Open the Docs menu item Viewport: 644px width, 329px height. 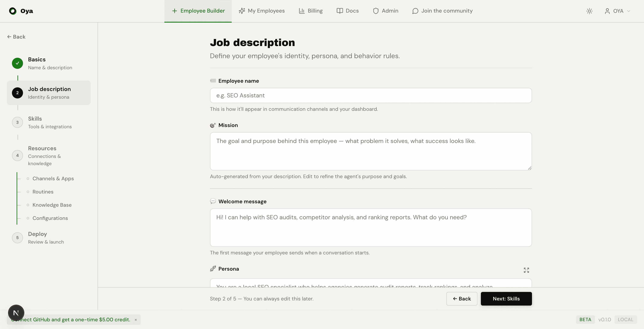tap(348, 11)
